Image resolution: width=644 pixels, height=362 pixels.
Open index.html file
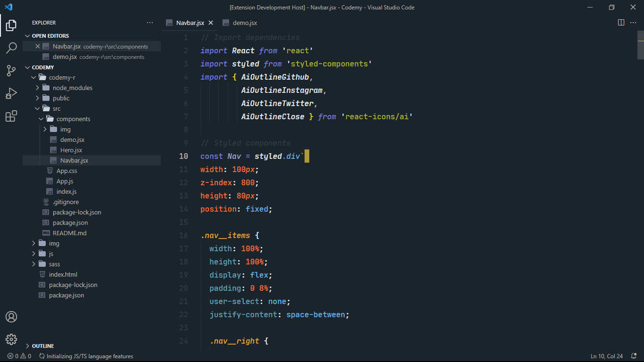coord(91,274)
